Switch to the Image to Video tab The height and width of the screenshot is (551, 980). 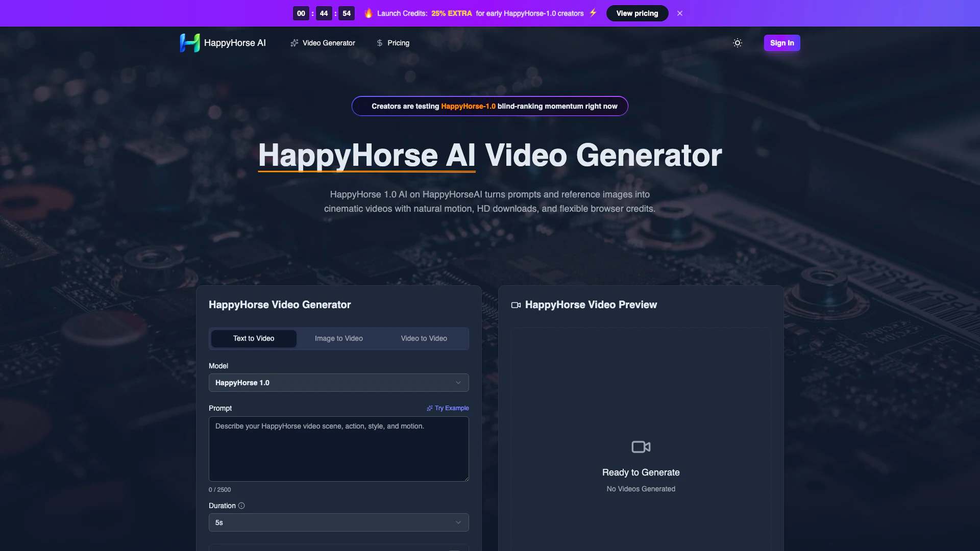click(338, 338)
